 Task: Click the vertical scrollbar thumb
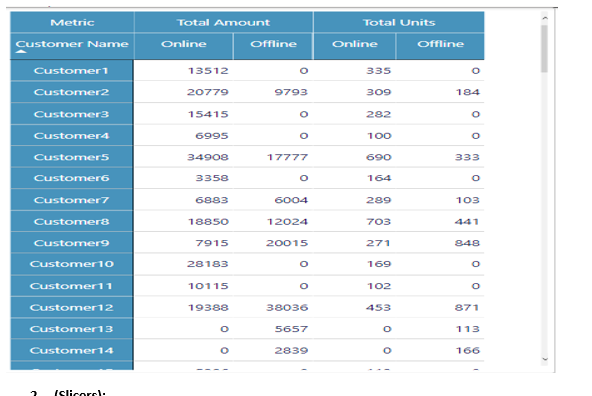(544, 49)
